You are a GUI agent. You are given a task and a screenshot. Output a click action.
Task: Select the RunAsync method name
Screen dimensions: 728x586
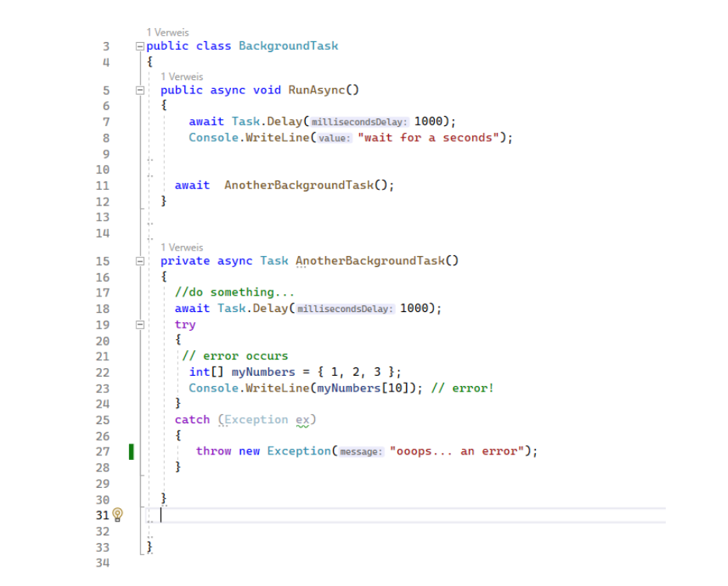[x=317, y=89]
